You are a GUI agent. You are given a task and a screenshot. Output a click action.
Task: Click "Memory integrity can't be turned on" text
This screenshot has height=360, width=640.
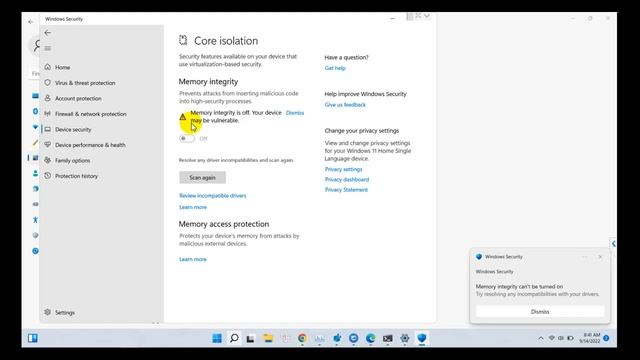[x=519, y=287]
